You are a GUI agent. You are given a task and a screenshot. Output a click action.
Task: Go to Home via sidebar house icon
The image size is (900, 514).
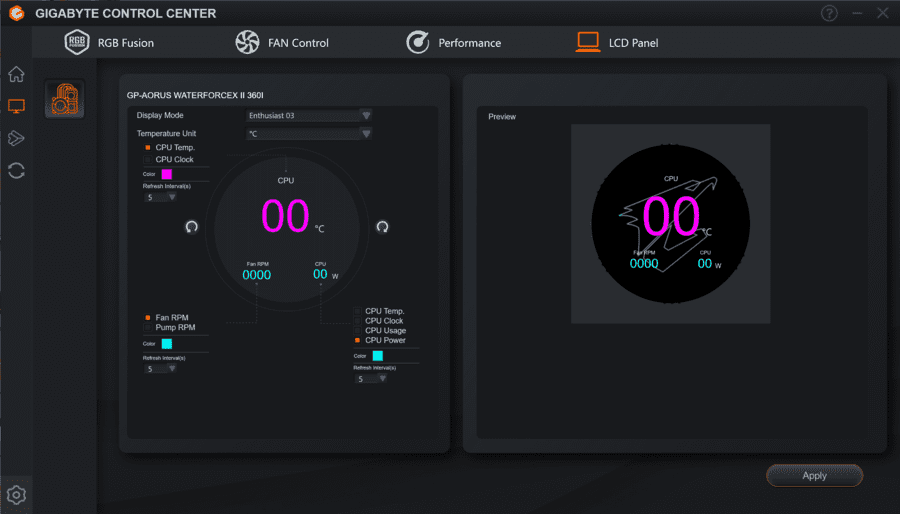click(x=16, y=74)
